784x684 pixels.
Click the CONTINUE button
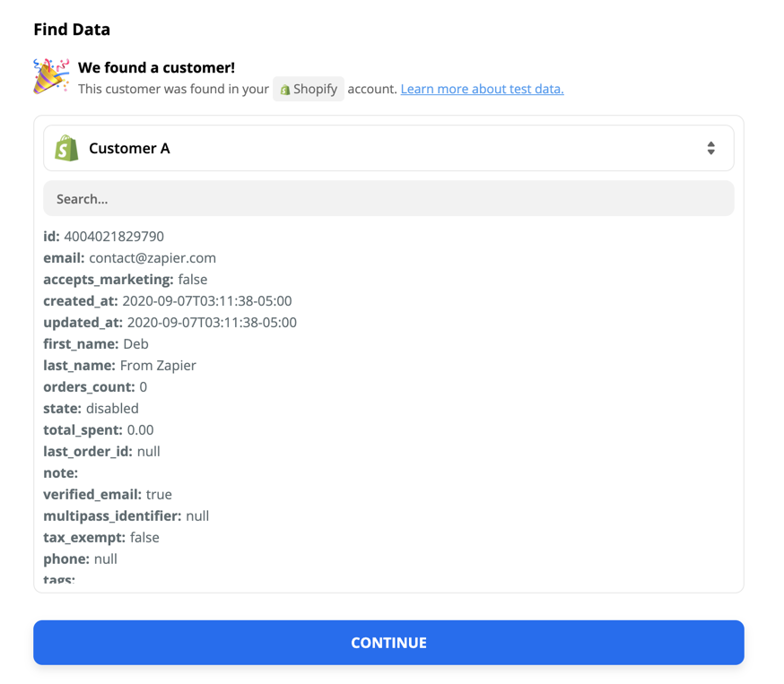click(x=388, y=643)
